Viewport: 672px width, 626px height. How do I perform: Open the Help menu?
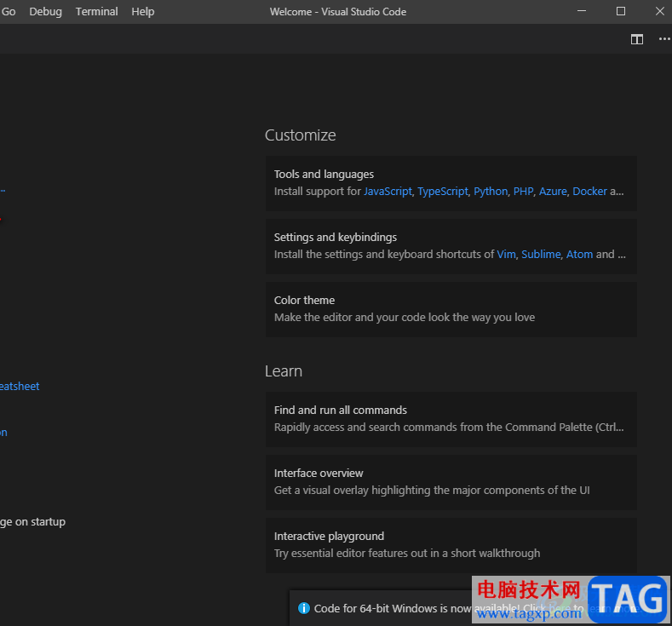[143, 12]
